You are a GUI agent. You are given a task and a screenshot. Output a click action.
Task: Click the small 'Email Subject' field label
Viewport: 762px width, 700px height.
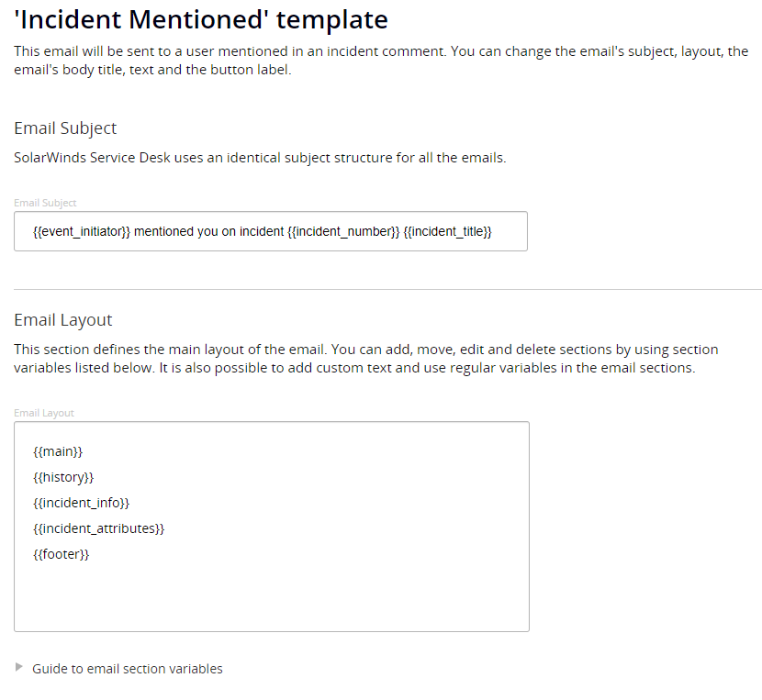point(45,203)
